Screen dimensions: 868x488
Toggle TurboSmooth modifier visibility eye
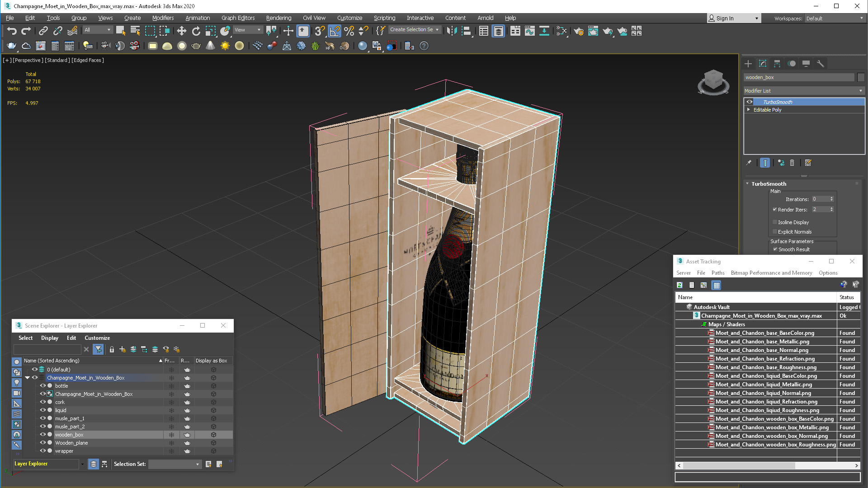[750, 102]
